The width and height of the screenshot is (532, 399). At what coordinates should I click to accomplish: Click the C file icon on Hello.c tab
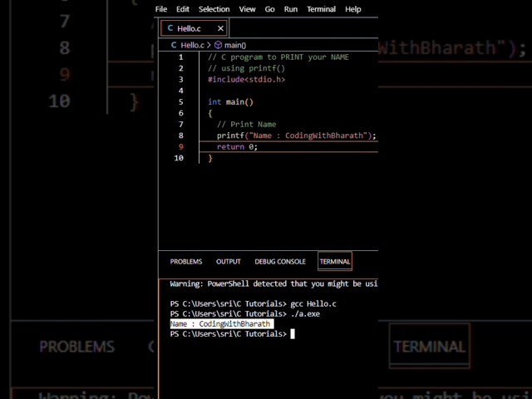pyautogui.click(x=170, y=28)
